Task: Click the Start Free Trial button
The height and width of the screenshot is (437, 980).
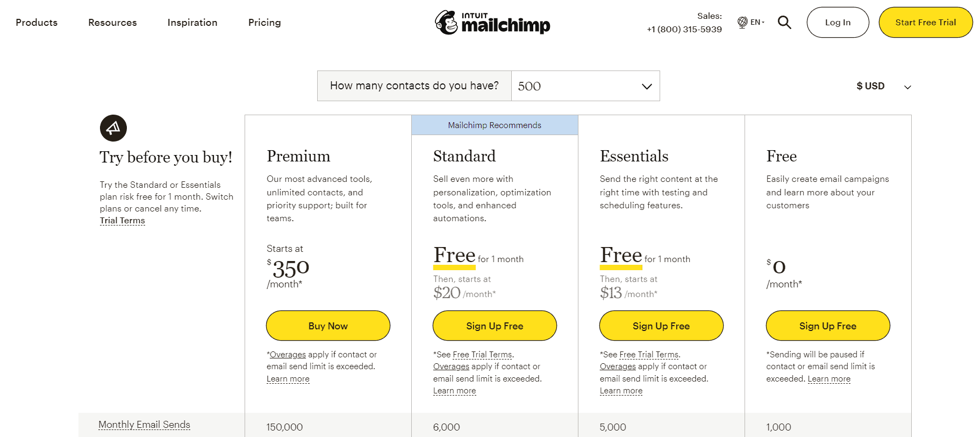Action: click(926, 22)
